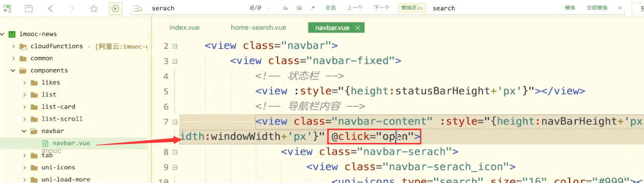This screenshot has width=644, height=183.
Task: Expand the uni-icons folder
Action: tap(24, 168)
